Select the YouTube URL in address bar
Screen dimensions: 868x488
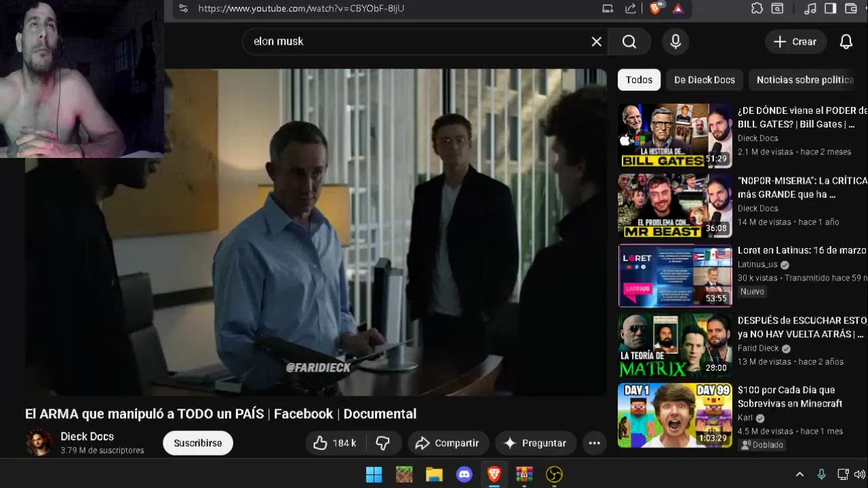point(301,8)
